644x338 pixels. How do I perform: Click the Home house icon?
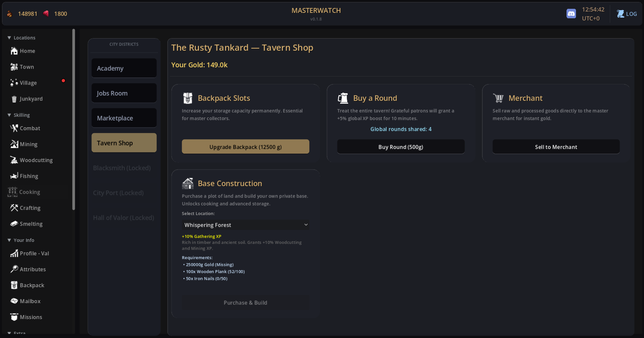14,51
